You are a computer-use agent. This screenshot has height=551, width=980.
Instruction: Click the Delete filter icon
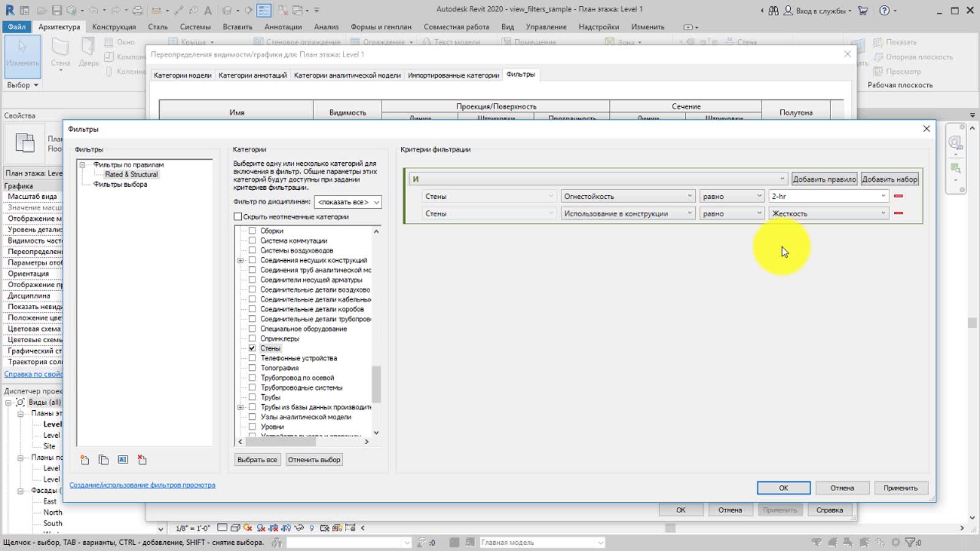click(x=142, y=460)
